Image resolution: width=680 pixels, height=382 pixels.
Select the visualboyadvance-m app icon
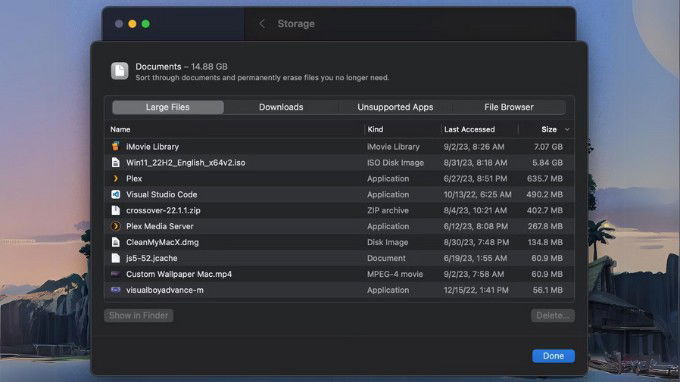coord(115,290)
